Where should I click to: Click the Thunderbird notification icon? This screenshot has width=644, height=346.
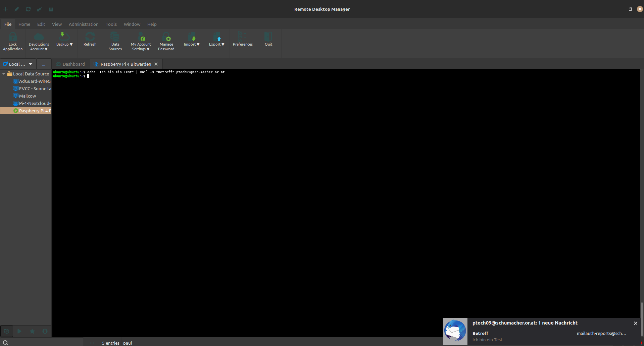(x=455, y=331)
